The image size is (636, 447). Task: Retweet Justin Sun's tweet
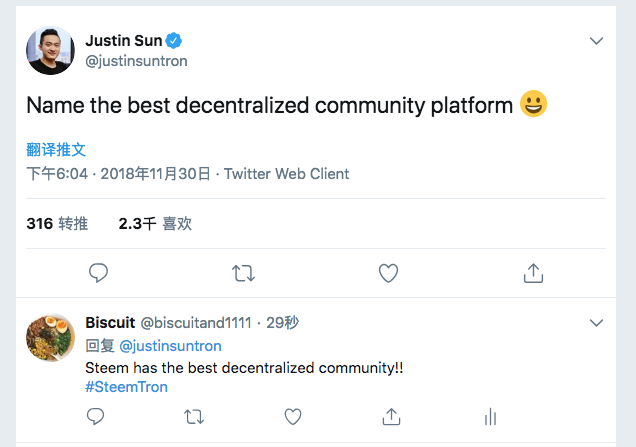pyautogui.click(x=243, y=273)
